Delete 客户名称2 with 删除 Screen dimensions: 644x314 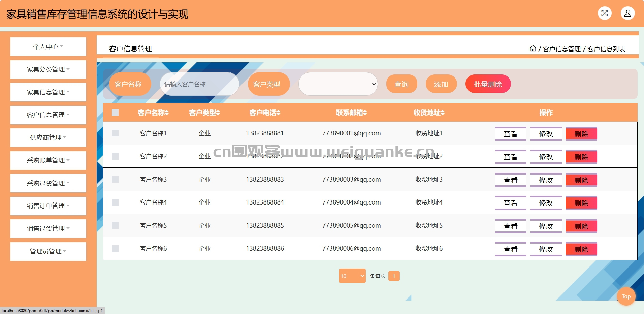coord(581,157)
